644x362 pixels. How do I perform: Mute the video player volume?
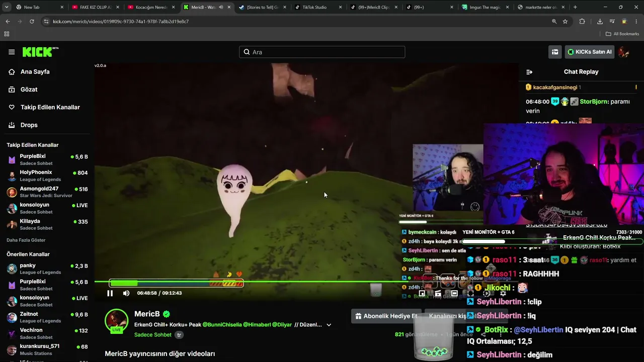pyautogui.click(x=126, y=293)
